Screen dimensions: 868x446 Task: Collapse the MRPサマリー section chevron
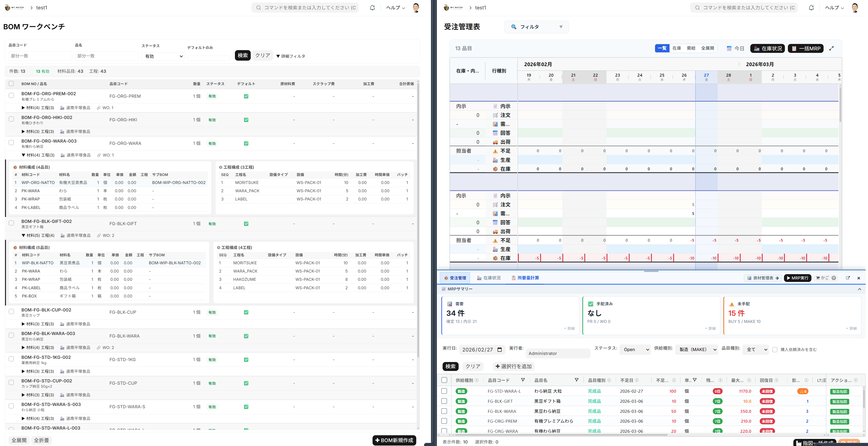859,289
